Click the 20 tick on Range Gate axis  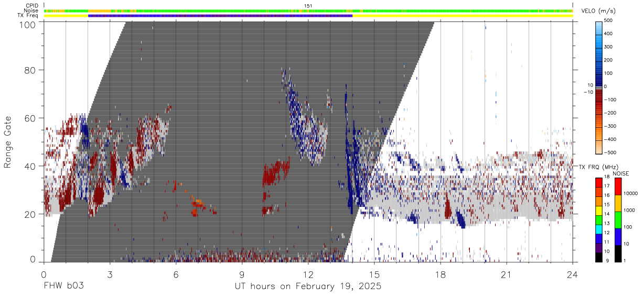coord(30,214)
